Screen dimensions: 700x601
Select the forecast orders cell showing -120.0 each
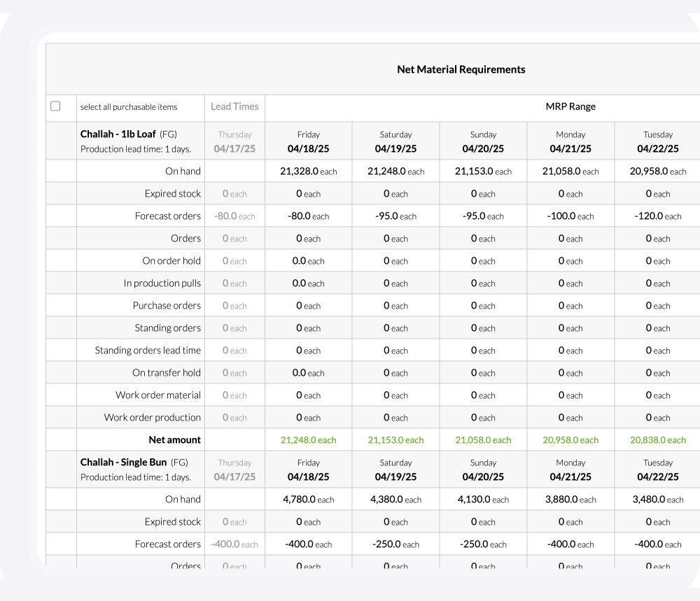(657, 215)
